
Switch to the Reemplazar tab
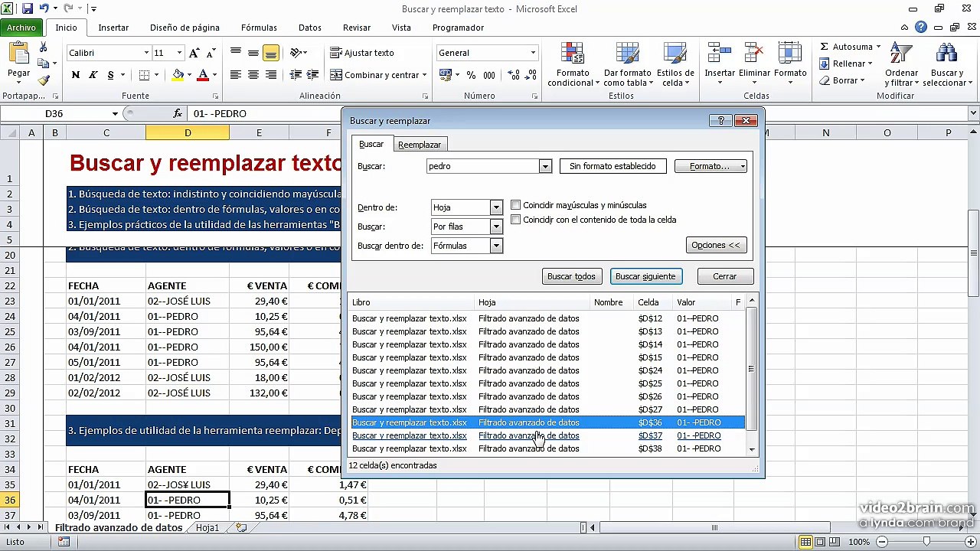pos(420,145)
